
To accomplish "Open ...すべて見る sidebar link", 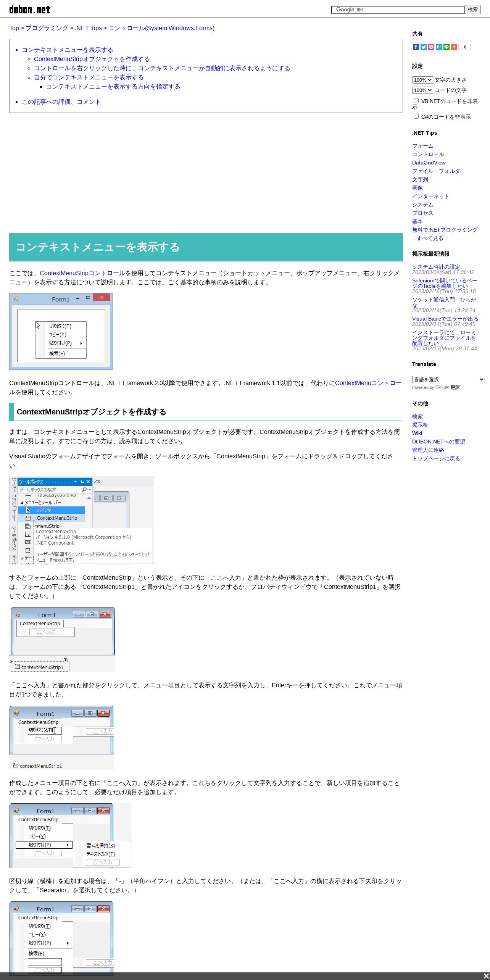I will (427, 238).
